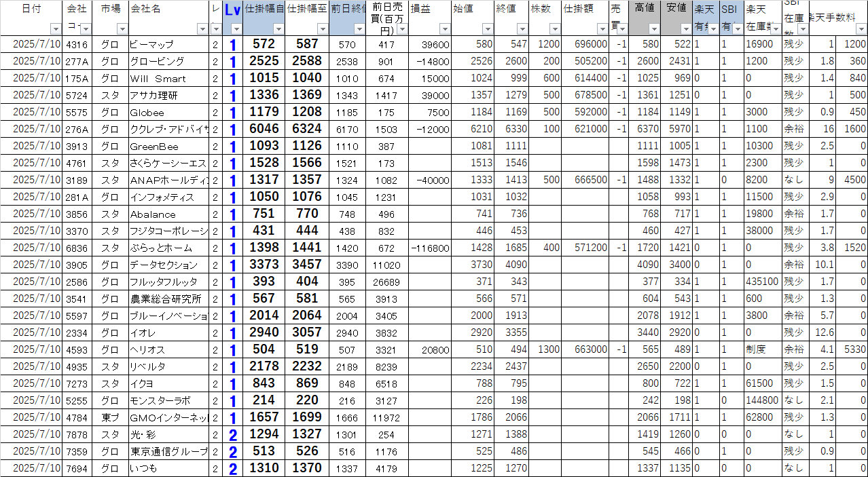Select company code cell 6836

coord(78,248)
